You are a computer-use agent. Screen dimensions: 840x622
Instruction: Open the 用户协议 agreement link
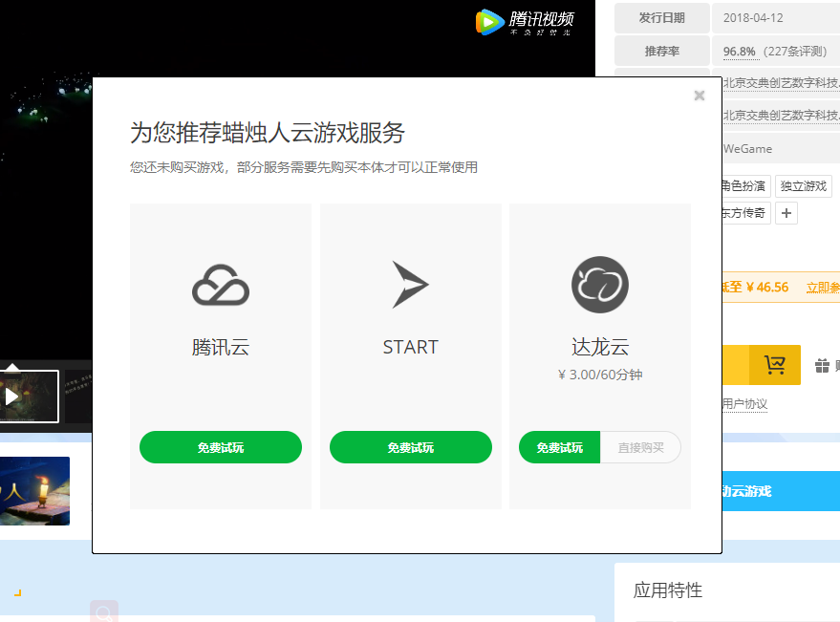(x=743, y=403)
